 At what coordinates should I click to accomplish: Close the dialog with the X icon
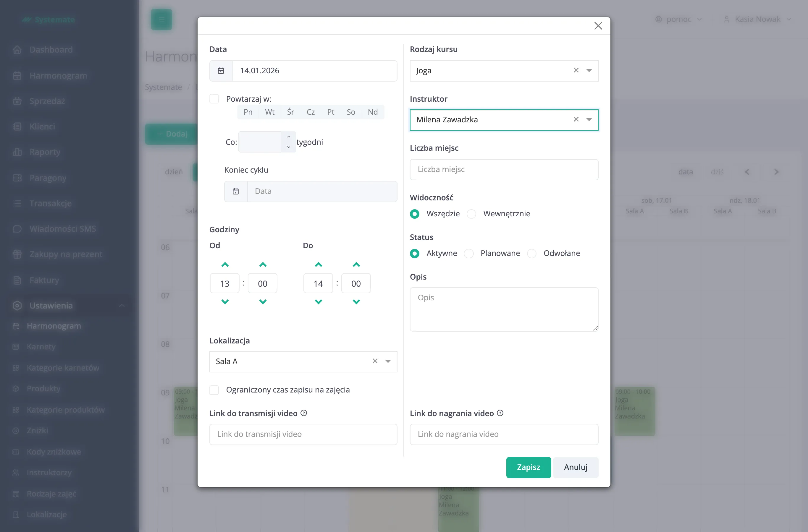(x=598, y=26)
